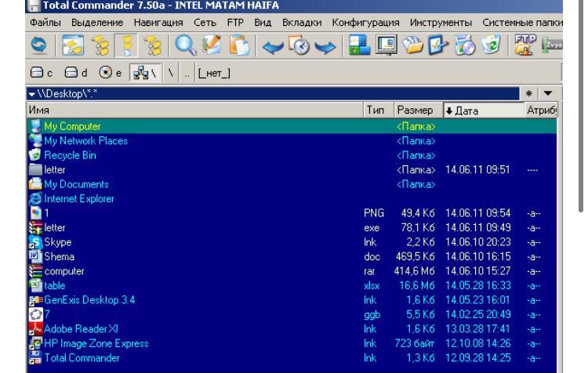Select the highlighted brief list view icon
The image size is (588, 373).
click(x=126, y=45)
